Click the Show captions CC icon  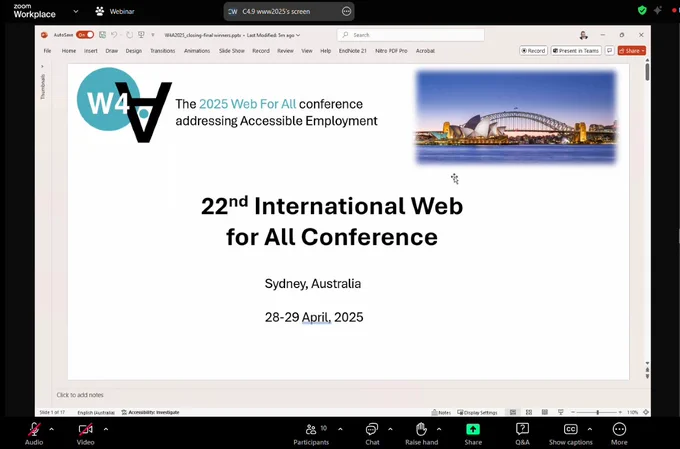point(570,429)
